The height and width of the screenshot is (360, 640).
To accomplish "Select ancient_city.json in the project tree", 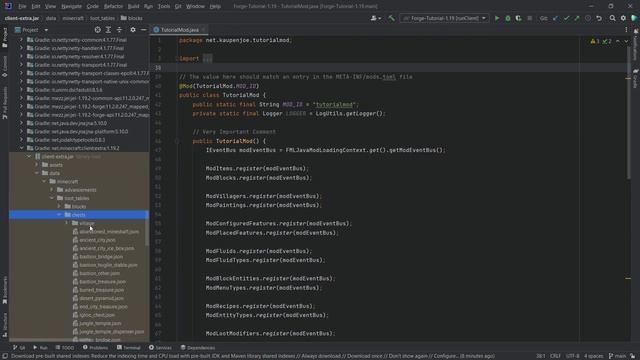I will [98, 240].
